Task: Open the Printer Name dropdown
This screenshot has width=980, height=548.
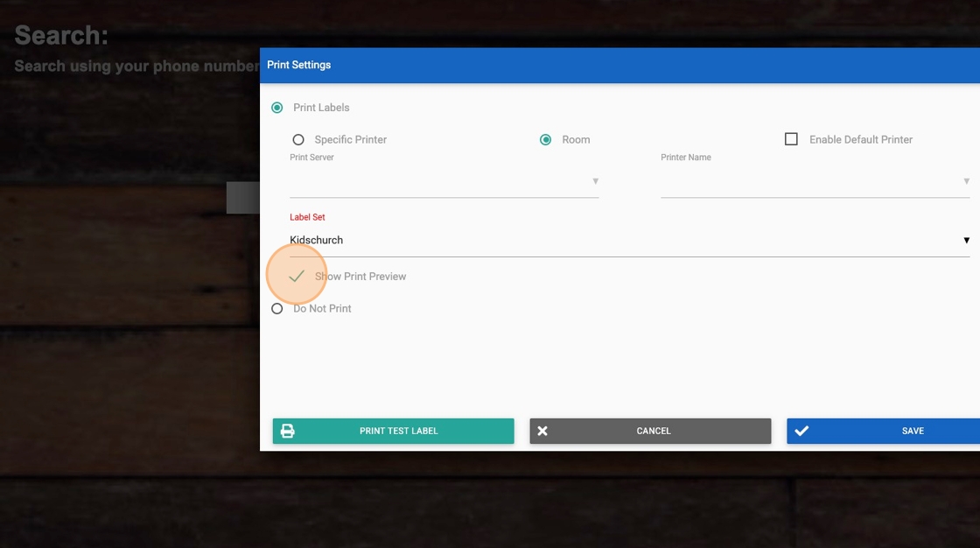Action: tap(815, 181)
